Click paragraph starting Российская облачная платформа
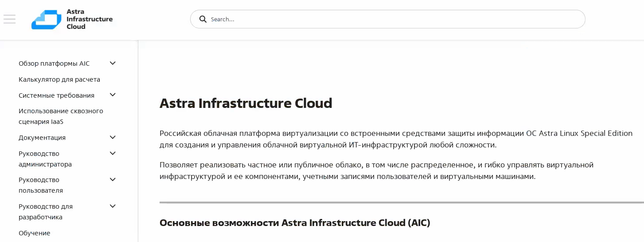 [396, 139]
